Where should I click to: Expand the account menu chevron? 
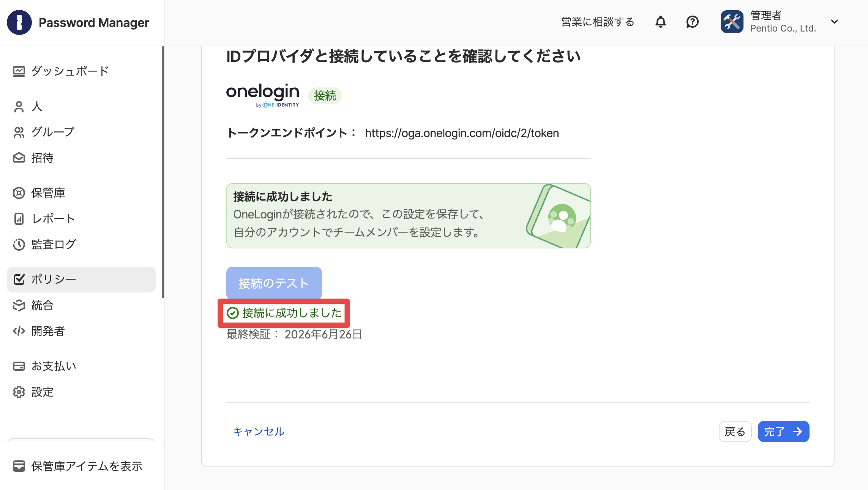point(835,22)
